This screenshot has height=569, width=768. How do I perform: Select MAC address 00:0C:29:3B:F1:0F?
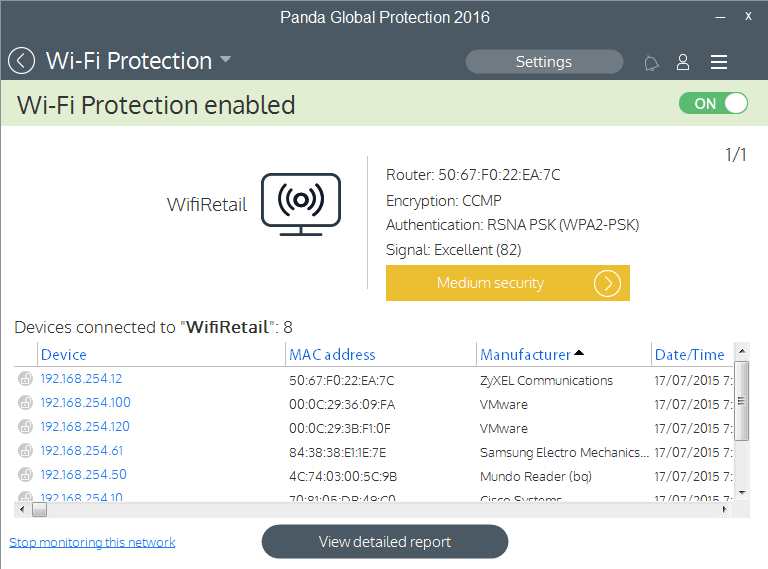(x=339, y=428)
